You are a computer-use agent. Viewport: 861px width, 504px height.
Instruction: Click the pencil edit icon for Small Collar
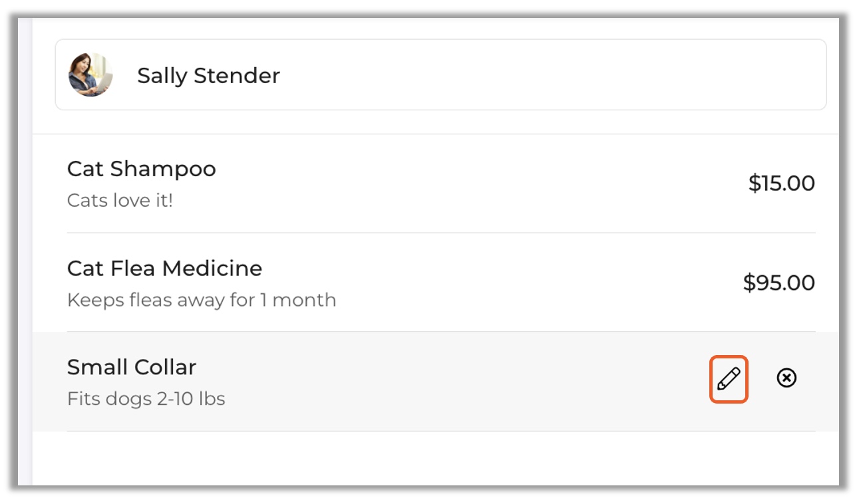729,379
